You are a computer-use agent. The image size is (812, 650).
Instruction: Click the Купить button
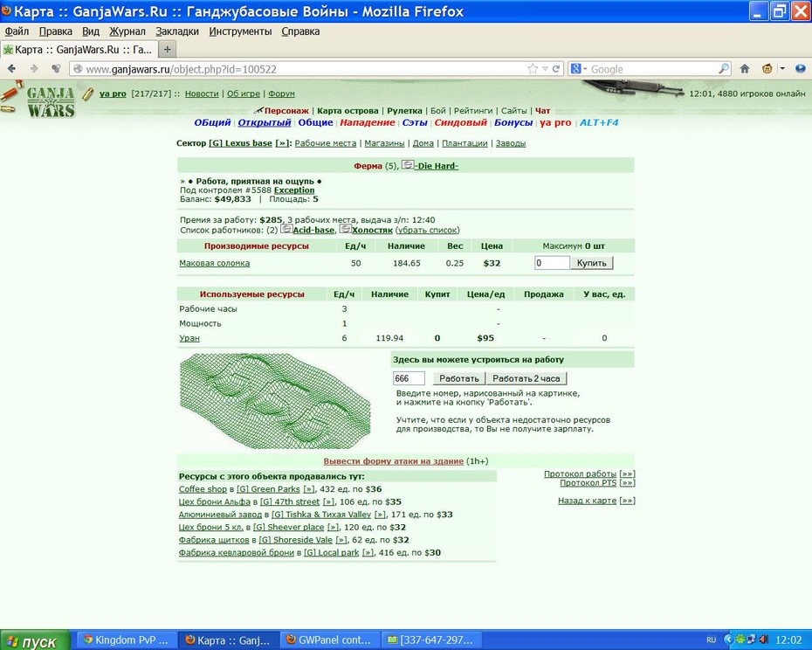(591, 263)
